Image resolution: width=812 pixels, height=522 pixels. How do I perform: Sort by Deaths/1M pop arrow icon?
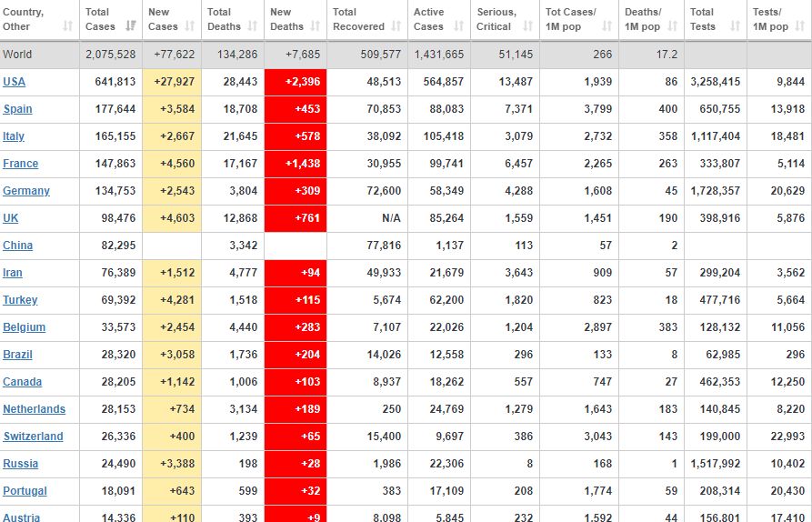[672, 26]
